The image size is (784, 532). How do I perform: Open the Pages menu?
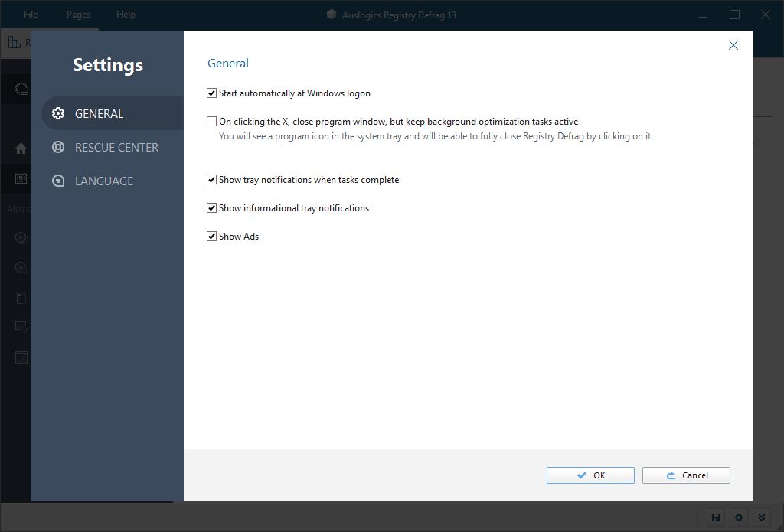tap(79, 15)
